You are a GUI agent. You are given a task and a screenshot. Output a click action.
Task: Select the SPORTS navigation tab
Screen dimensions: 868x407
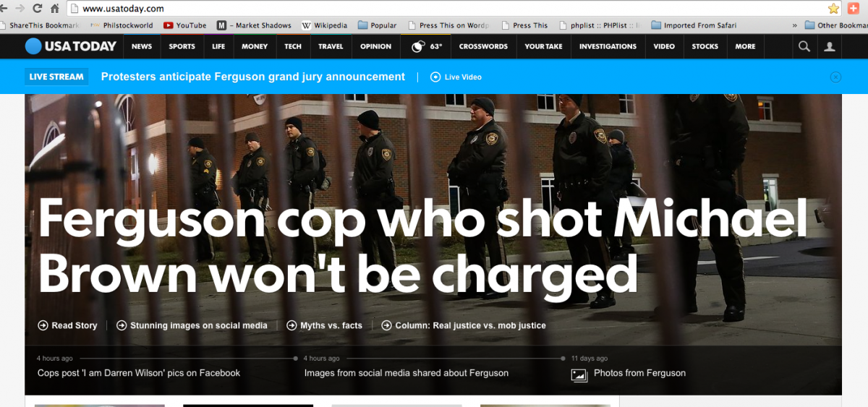[182, 46]
